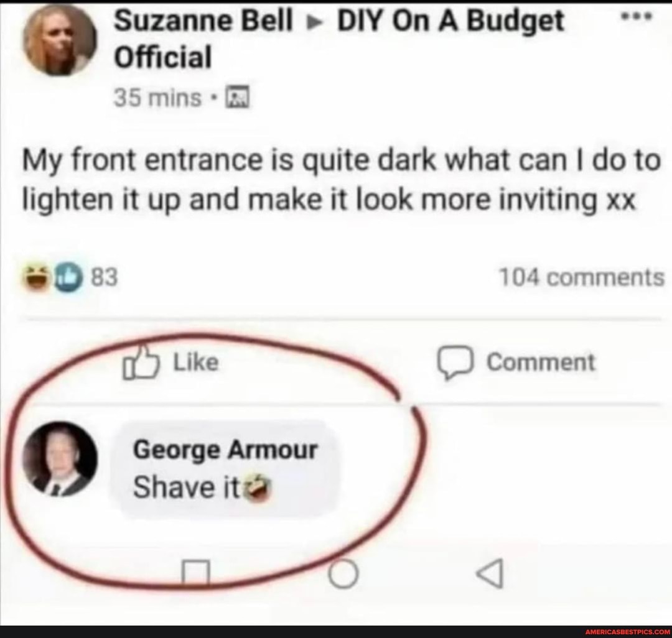Image resolution: width=672 pixels, height=638 pixels.
Task: Open Suzanne Bell's profile name link
Action: (x=203, y=21)
